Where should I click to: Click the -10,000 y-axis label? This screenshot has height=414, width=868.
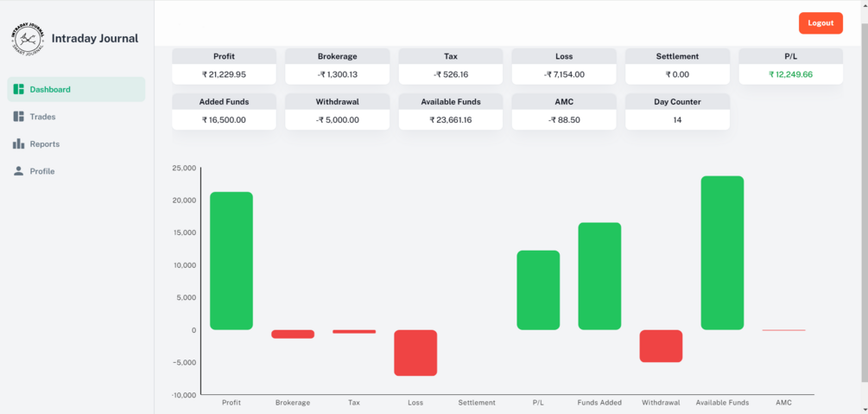[x=184, y=395]
